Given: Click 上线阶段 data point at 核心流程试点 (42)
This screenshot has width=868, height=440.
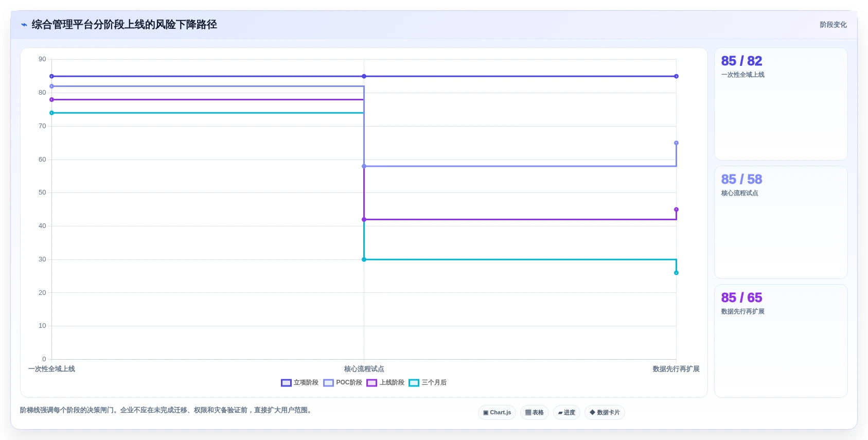Looking at the screenshot, I should pyautogui.click(x=364, y=219).
